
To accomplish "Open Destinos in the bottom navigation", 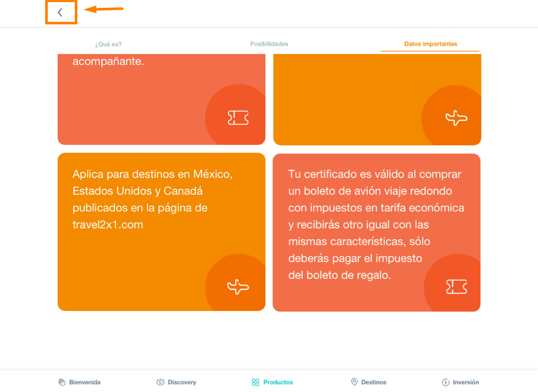I will 369,382.
